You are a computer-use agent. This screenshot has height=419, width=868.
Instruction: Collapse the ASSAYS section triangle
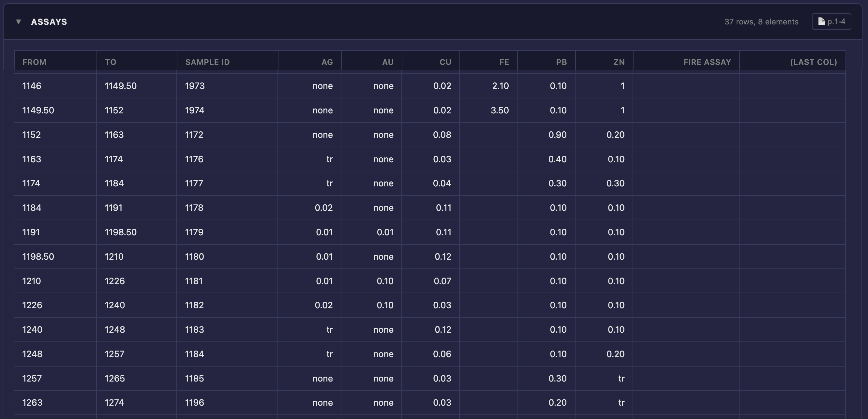[x=19, y=22]
